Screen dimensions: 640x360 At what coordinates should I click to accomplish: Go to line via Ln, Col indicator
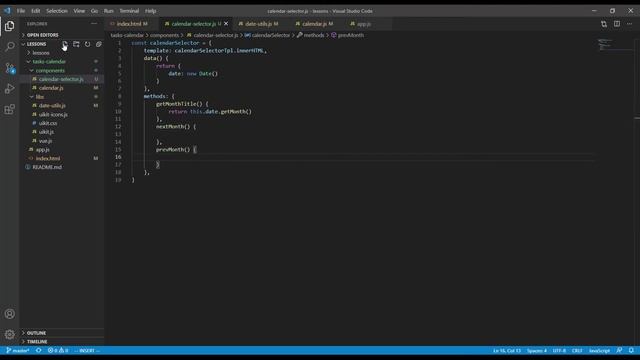click(507, 351)
